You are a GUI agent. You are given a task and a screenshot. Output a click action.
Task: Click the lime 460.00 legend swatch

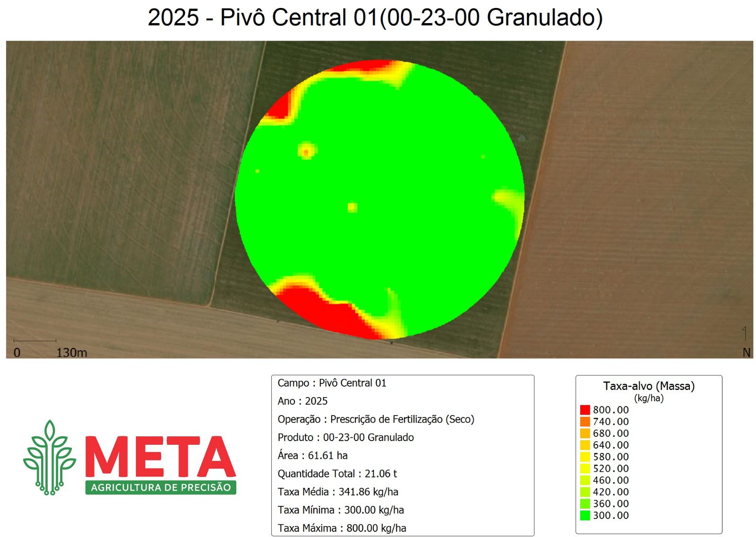pyautogui.click(x=585, y=480)
